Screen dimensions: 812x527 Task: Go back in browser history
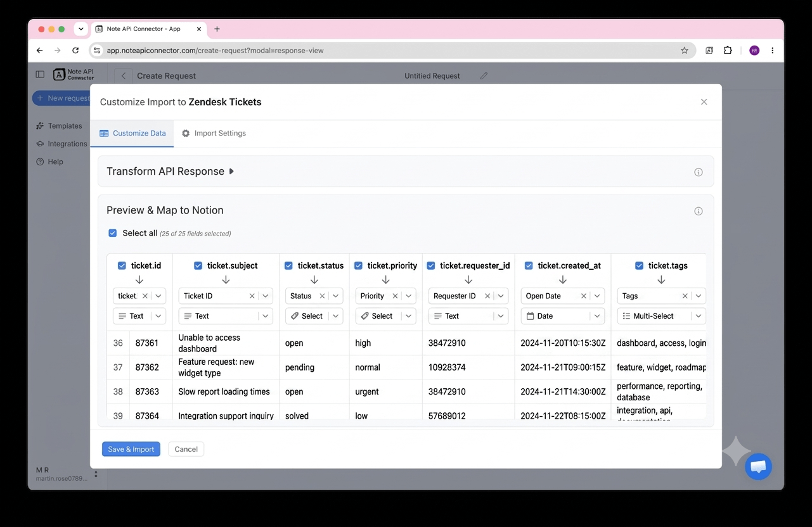(x=40, y=50)
